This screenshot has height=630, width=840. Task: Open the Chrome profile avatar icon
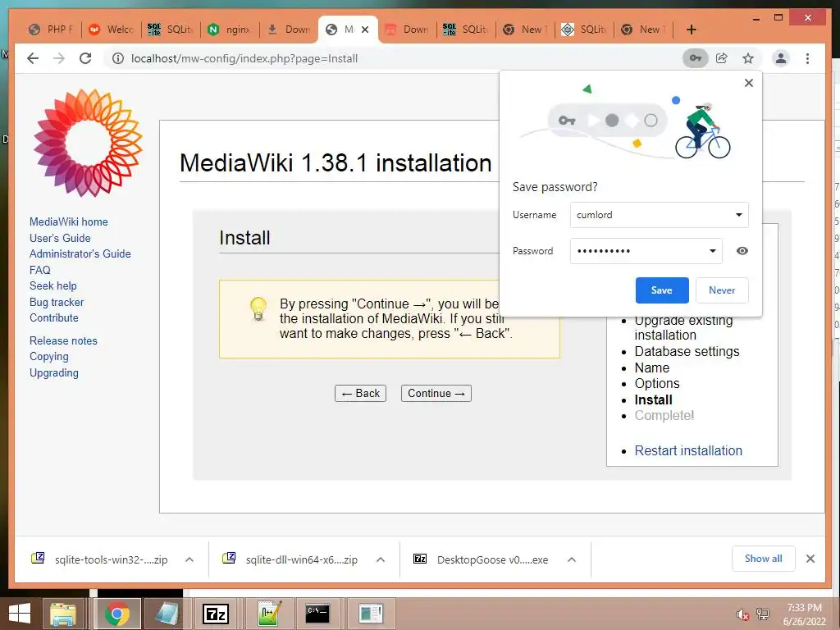tap(781, 58)
